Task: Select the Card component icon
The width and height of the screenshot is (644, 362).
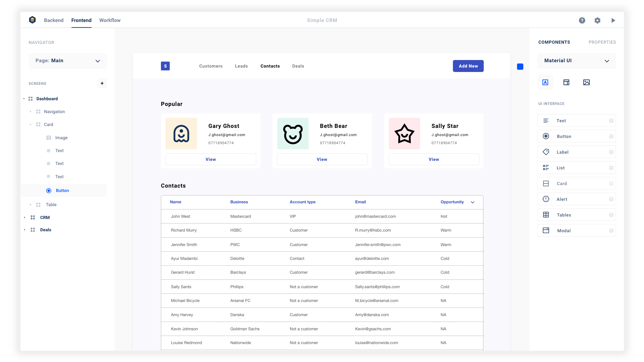Action: (546, 184)
